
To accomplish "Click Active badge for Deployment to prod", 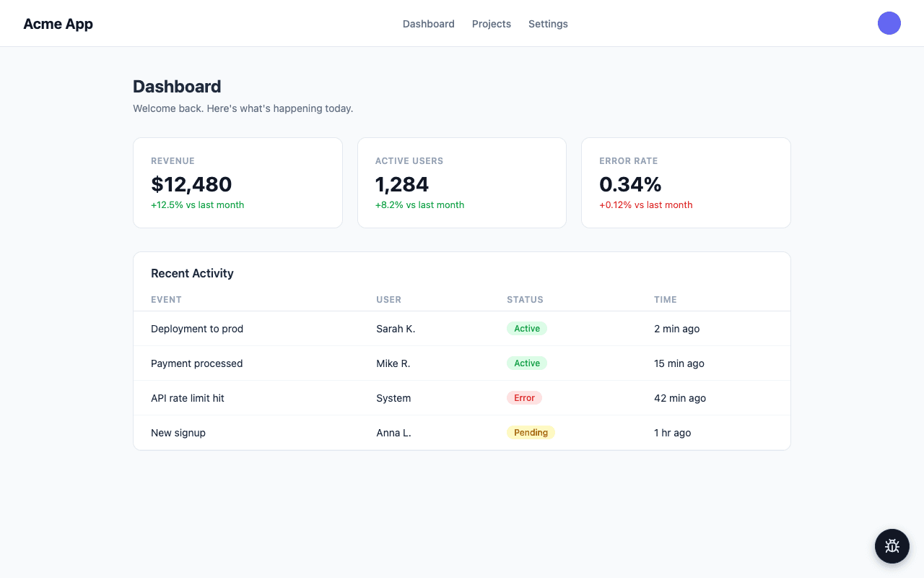I will tap(527, 329).
